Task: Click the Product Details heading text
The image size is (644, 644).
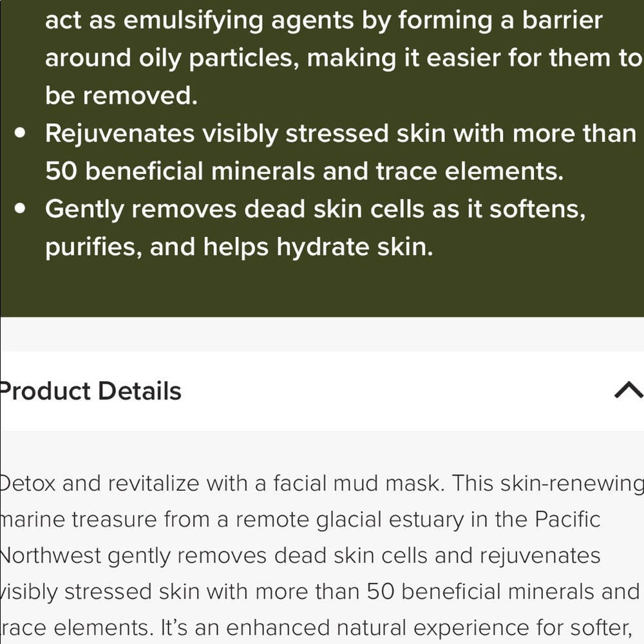Action: point(91,392)
